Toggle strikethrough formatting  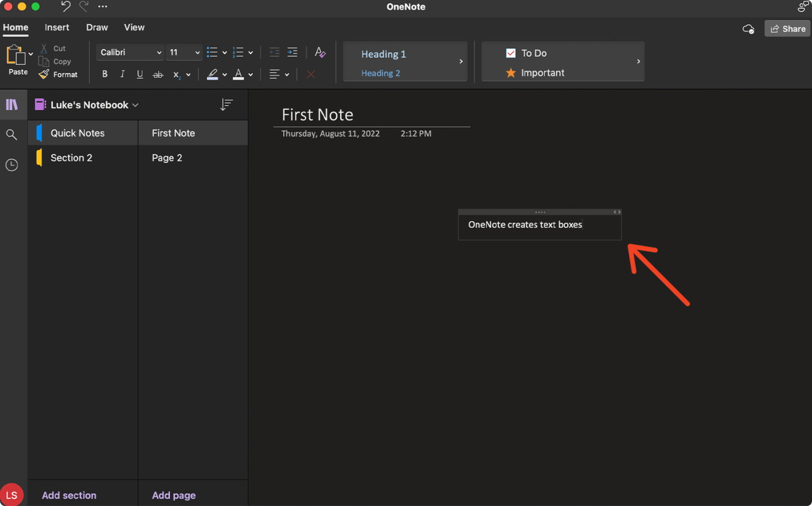(158, 74)
